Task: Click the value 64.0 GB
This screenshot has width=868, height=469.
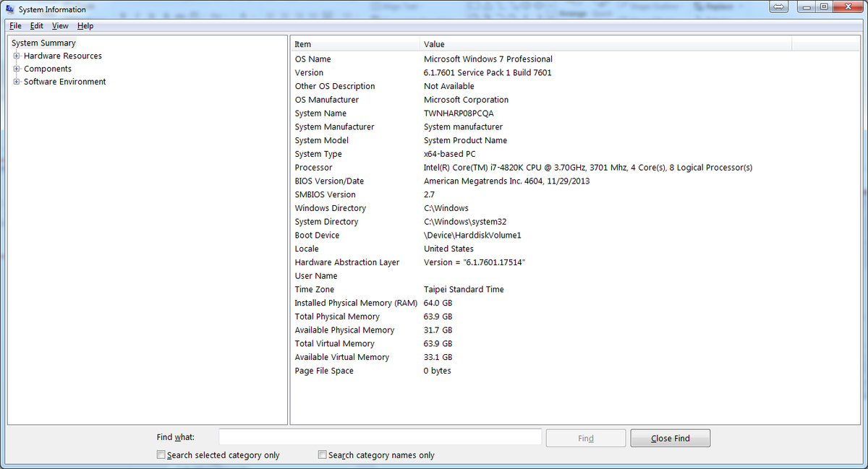Action: 438,303
